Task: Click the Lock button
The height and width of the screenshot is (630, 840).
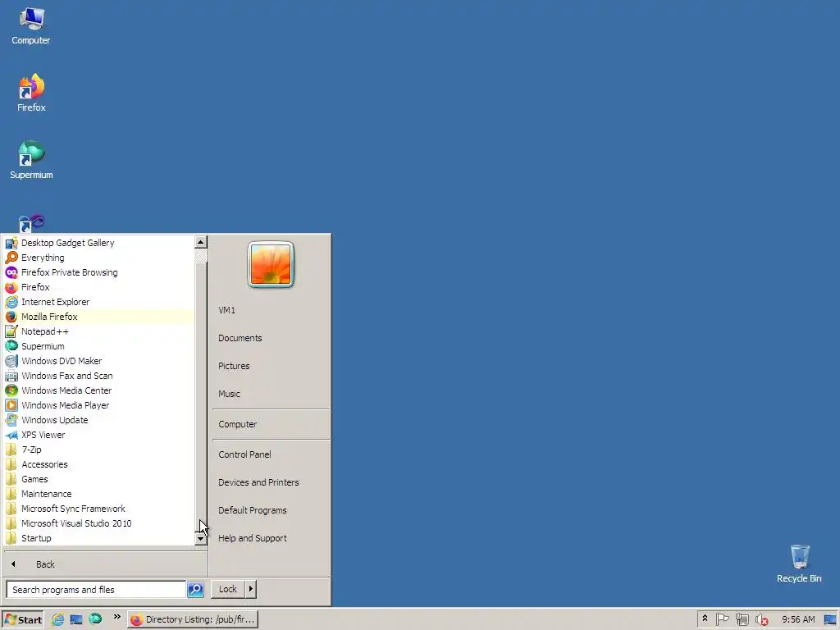Action: 228,589
